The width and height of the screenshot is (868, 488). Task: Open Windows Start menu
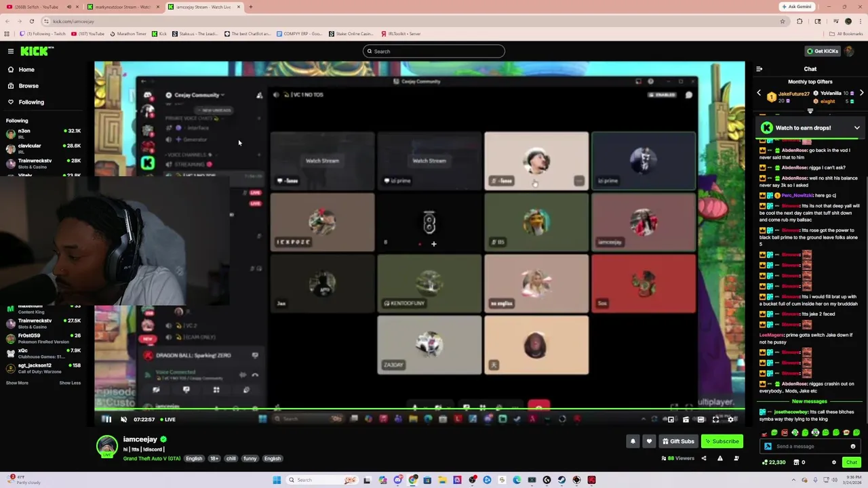(277, 481)
